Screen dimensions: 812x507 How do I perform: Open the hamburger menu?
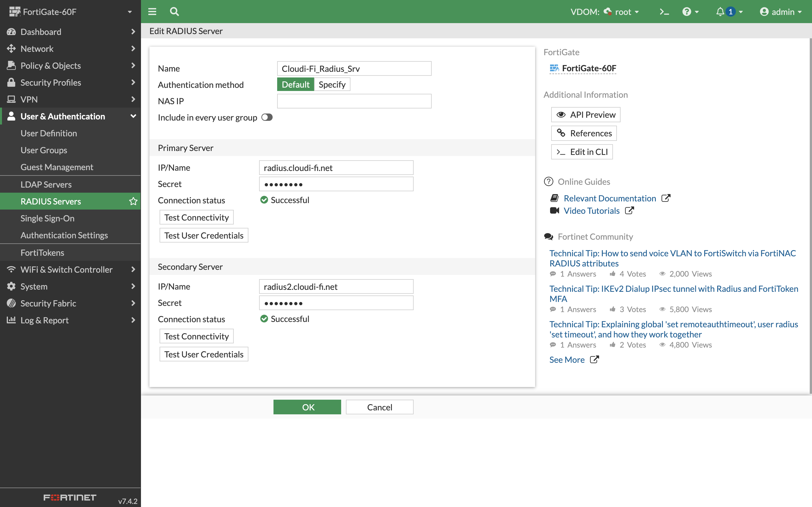[x=152, y=11]
